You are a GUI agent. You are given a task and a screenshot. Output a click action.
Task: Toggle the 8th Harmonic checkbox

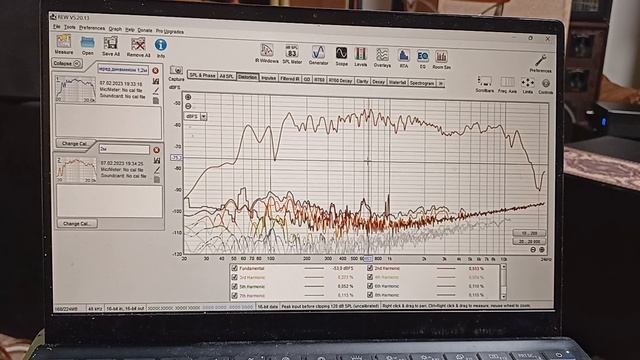point(370,295)
